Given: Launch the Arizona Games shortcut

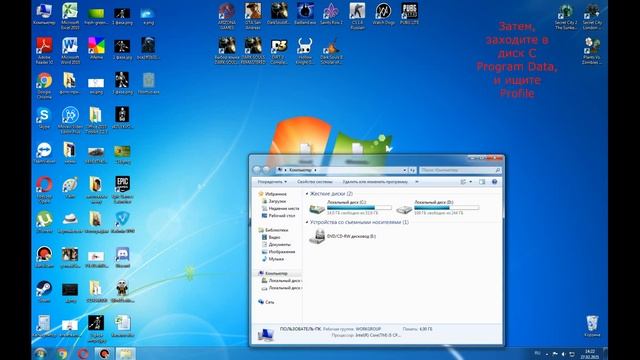Looking at the screenshot, I should click(227, 16).
